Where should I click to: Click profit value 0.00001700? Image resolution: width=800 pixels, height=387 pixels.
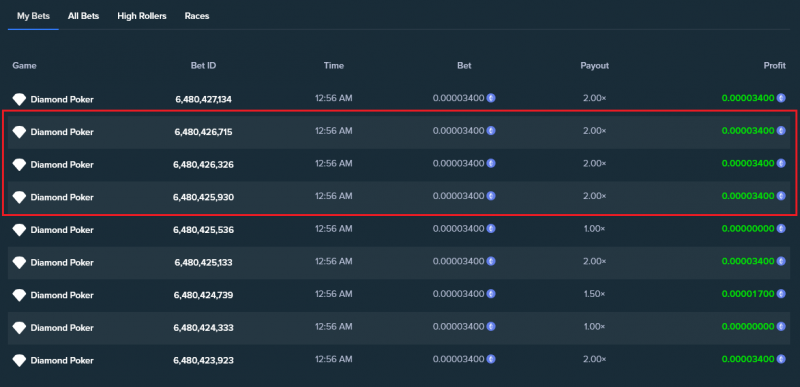(748, 294)
